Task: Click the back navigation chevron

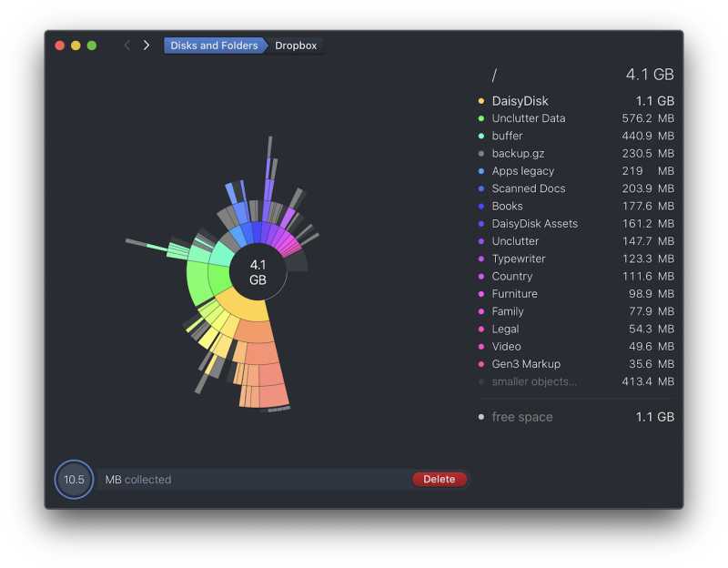Action: (x=126, y=45)
